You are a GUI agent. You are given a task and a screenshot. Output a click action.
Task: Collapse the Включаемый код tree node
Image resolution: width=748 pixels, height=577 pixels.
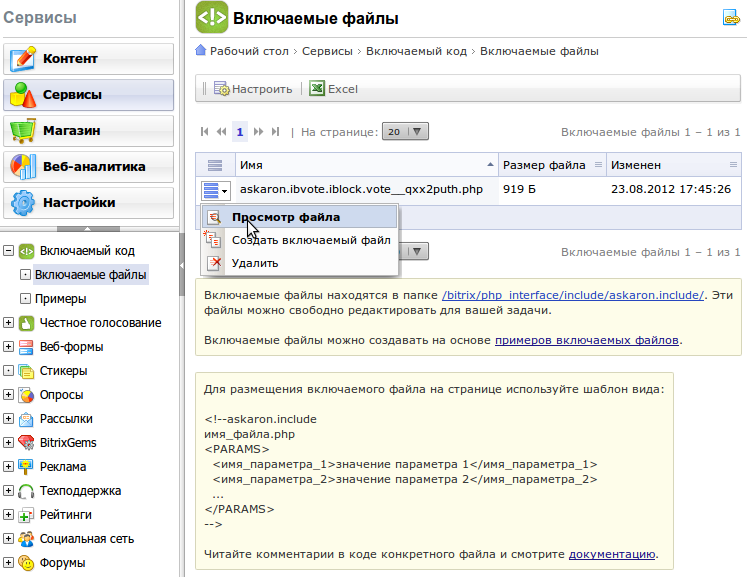click(9, 251)
